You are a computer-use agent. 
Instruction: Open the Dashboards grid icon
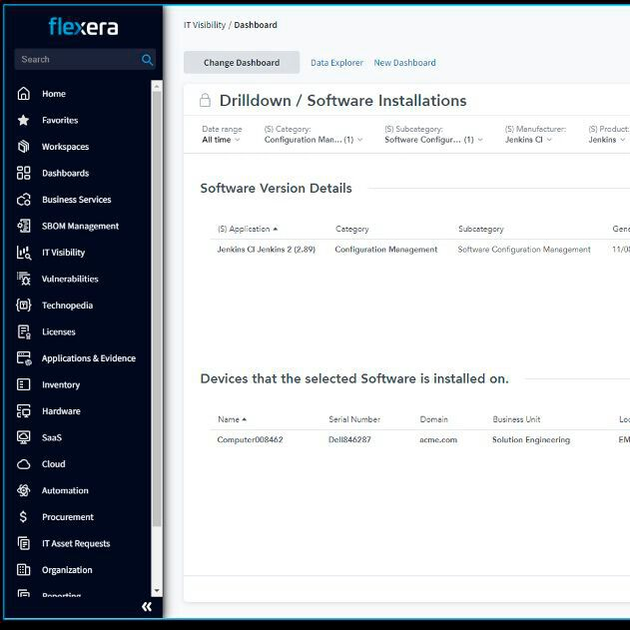(23, 173)
